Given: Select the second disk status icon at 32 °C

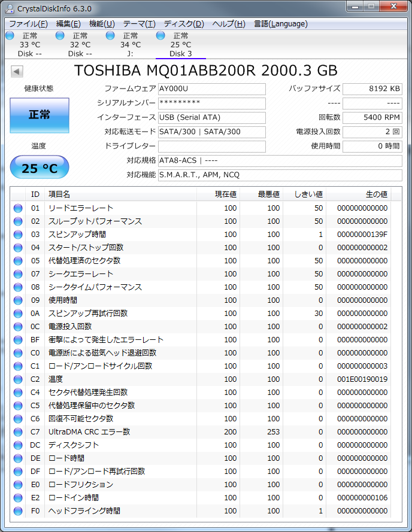Looking at the screenshot, I should tap(60, 36).
